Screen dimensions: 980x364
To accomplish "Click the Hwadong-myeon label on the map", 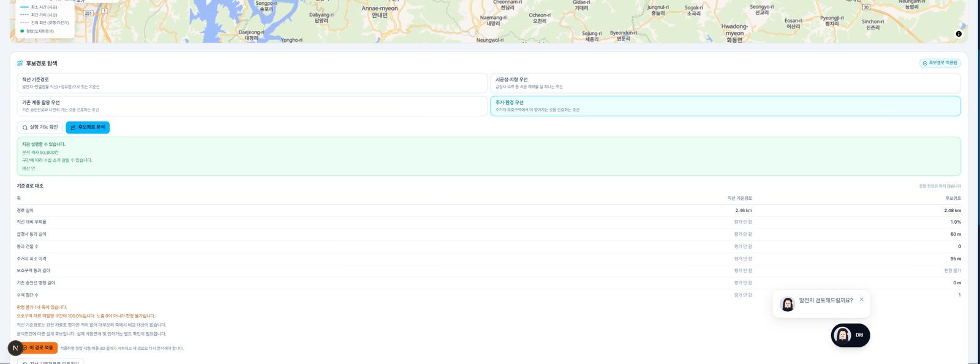I will pyautogui.click(x=734, y=33).
